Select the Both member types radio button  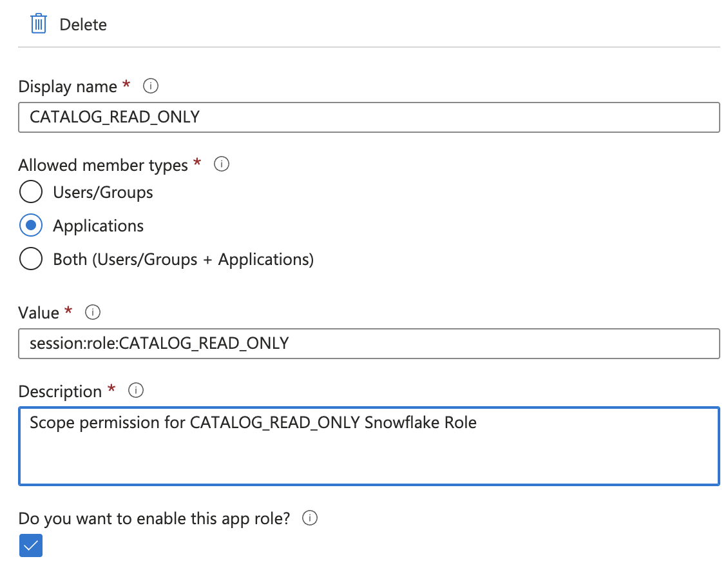tap(31, 259)
